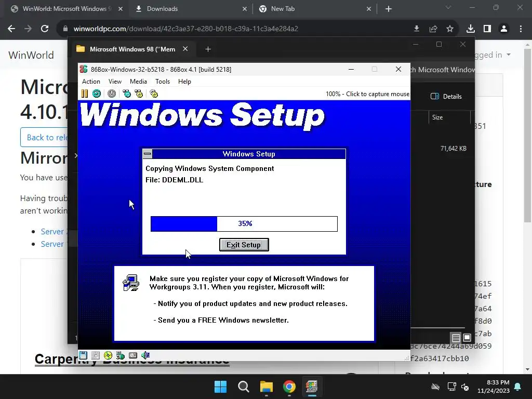
Task: Click the Chrome page vertical scrollbar
Action: point(528,136)
